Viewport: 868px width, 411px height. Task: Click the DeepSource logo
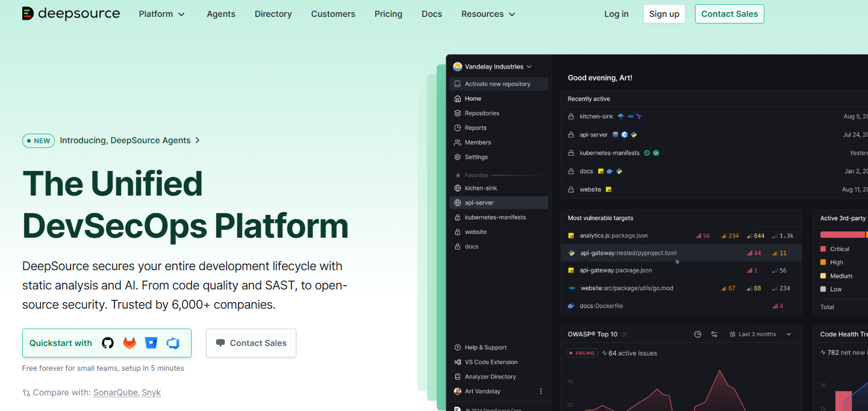tap(71, 14)
